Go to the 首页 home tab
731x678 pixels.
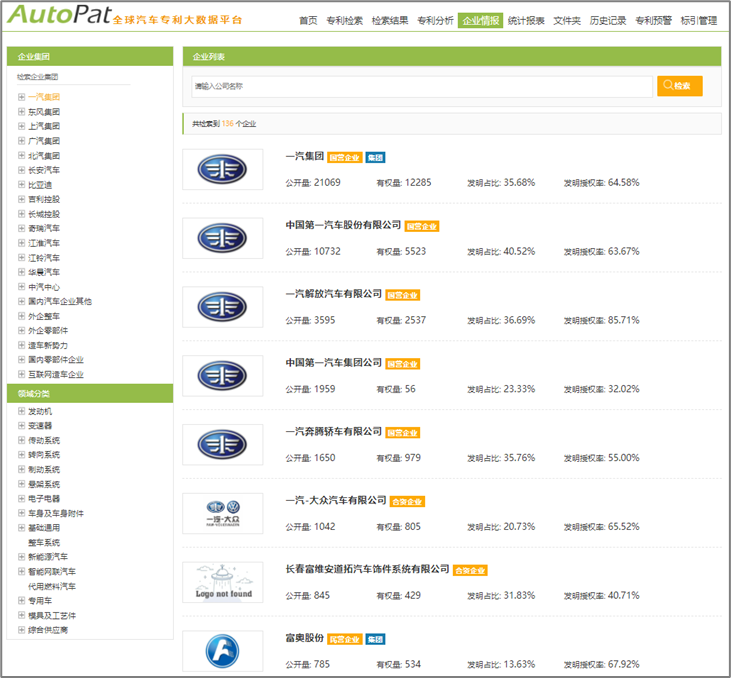tap(308, 21)
